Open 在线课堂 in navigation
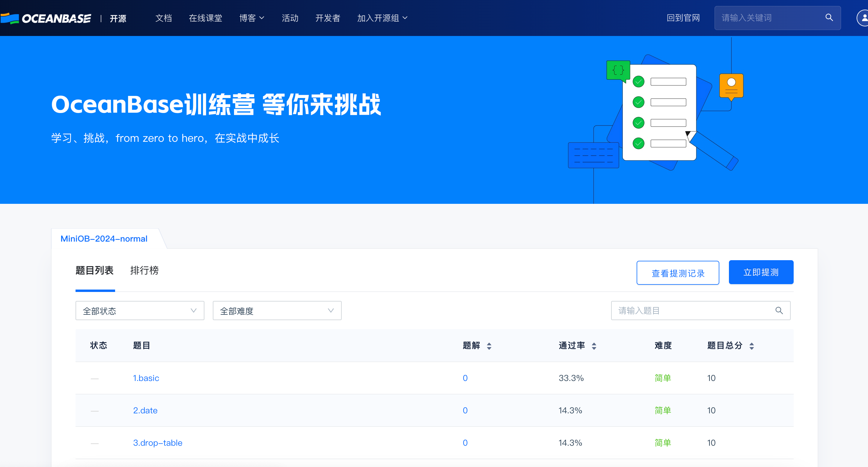The height and width of the screenshot is (467, 868). pos(206,18)
